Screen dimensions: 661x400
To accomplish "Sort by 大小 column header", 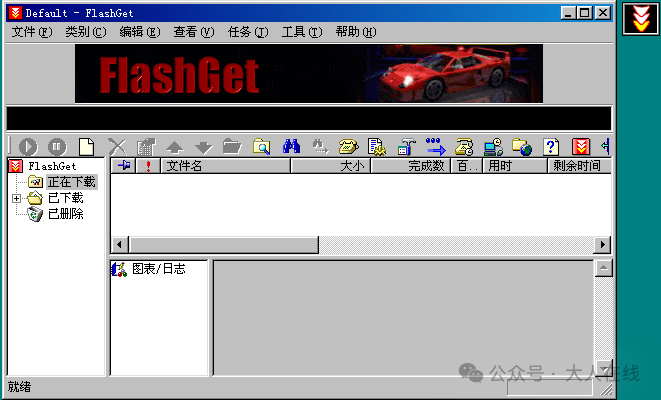I will pyautogui.click(x=330, y=165).
